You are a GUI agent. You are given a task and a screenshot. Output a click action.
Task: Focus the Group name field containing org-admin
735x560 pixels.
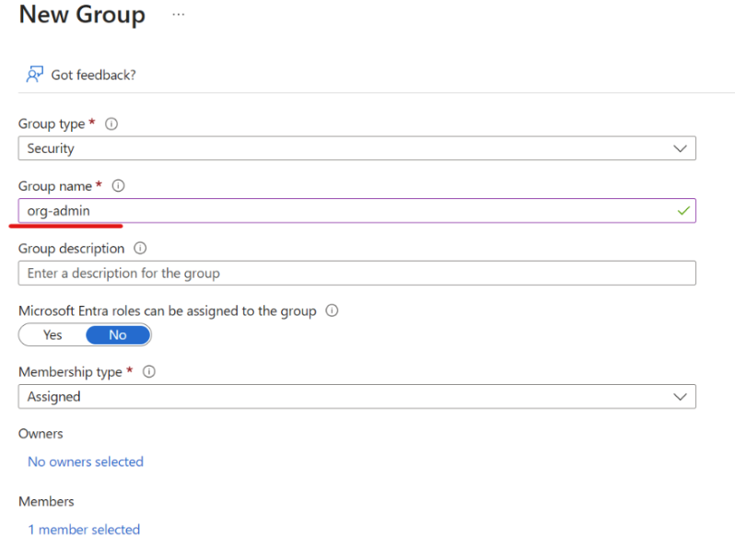click(341, 211)
